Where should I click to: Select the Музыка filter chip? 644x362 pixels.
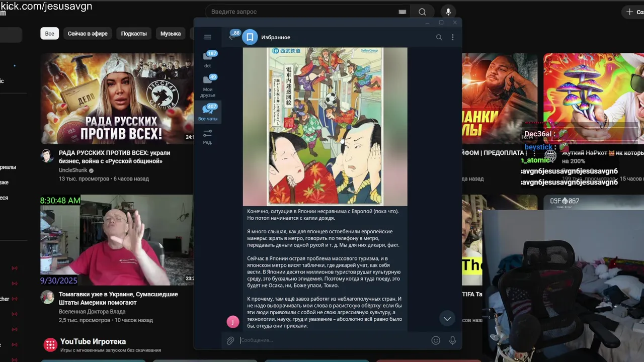pos(171,34)
